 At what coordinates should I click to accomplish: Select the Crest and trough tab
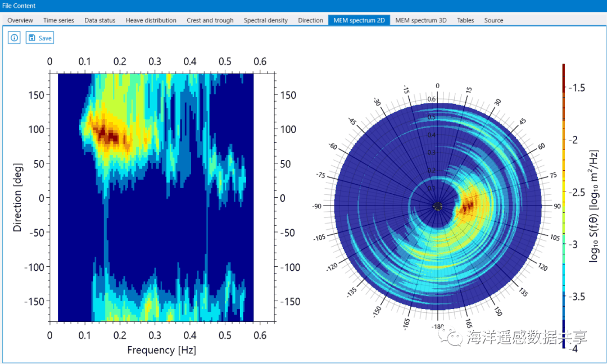tap(210, 20)
